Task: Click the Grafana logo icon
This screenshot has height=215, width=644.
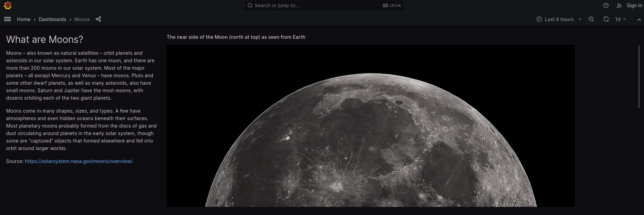Action: point(7,5)
